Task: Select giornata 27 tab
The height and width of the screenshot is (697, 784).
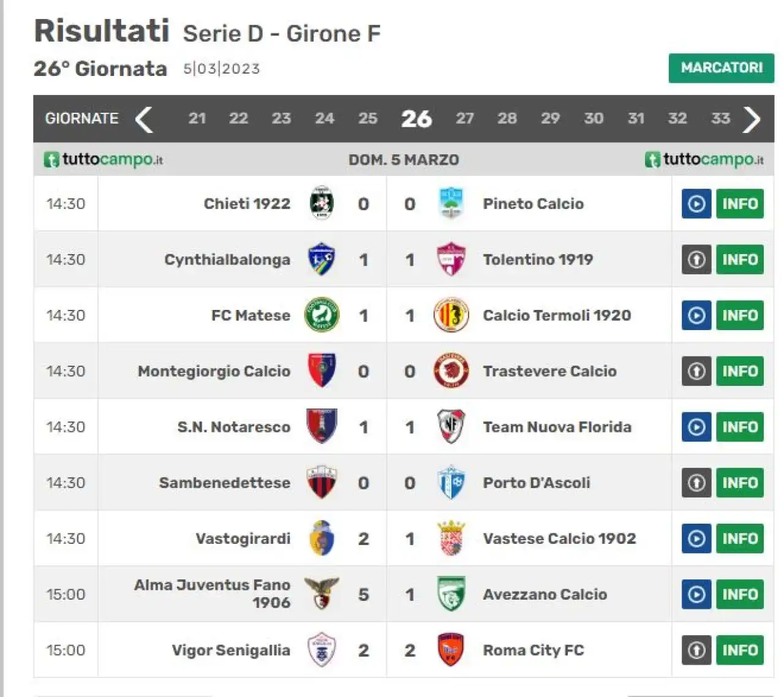Action: click(x=465, y=118)
